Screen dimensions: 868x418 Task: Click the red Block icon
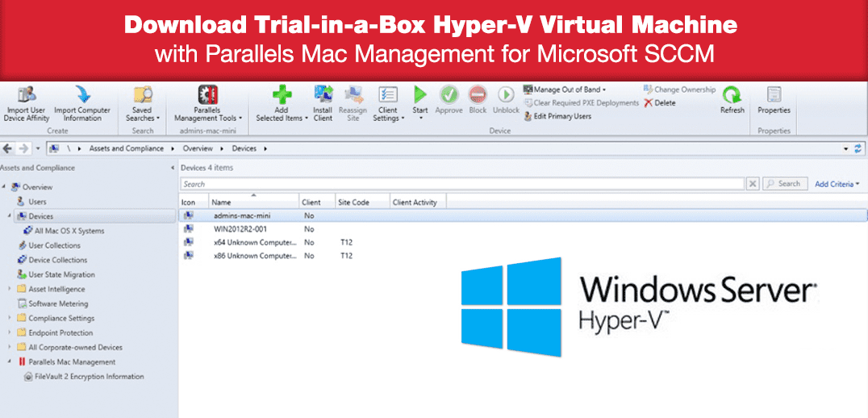pos(478,94)
